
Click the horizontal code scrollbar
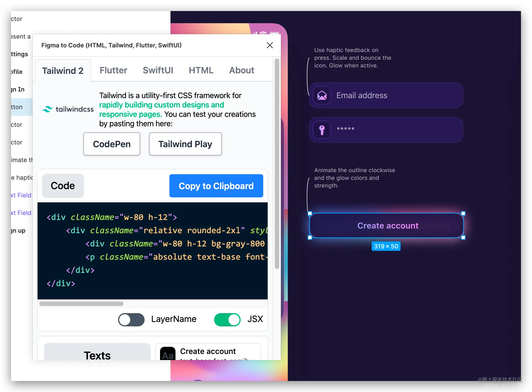81,304
